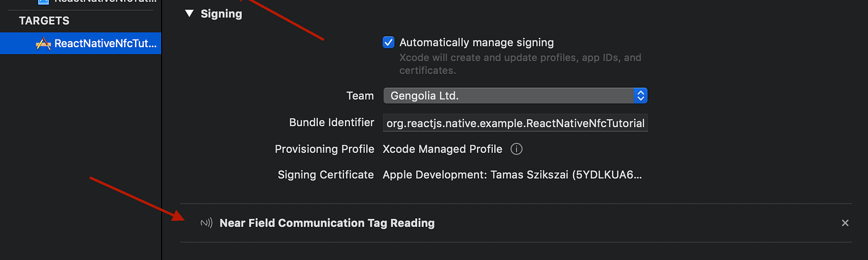Click the NFC wave icon beside Tag Reading

[206, 223]
